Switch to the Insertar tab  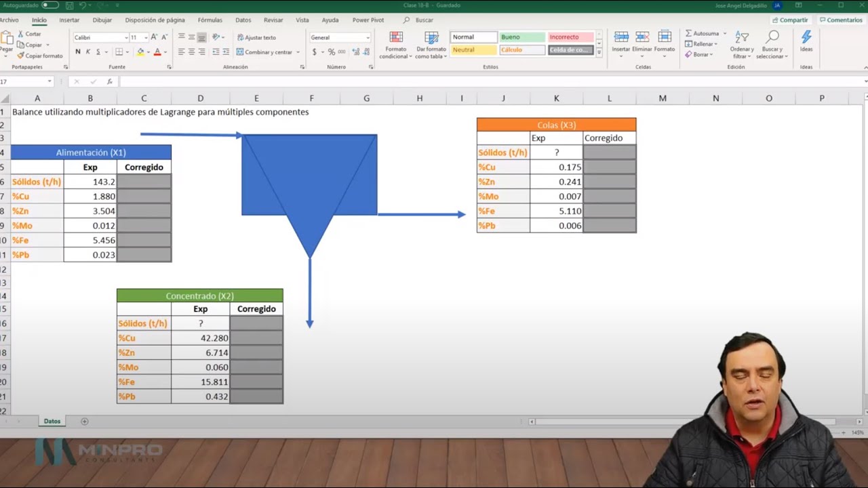(x=69, y=20)
